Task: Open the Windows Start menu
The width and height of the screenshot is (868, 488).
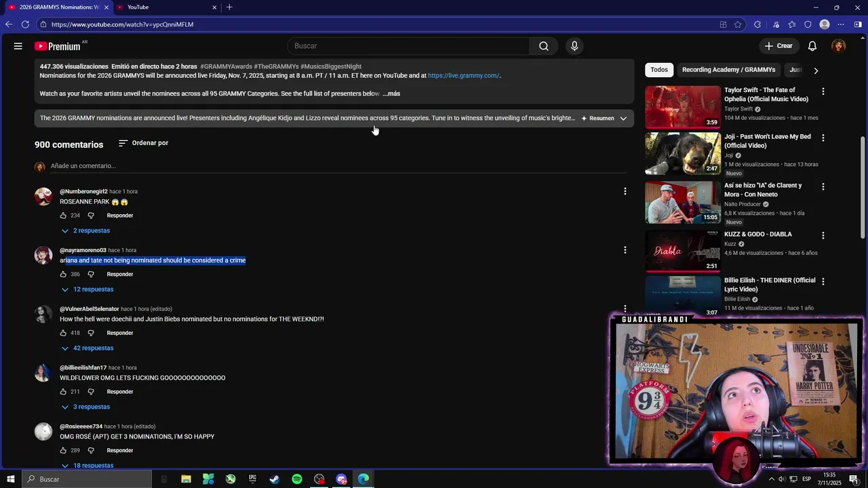Action: (10, 479)
